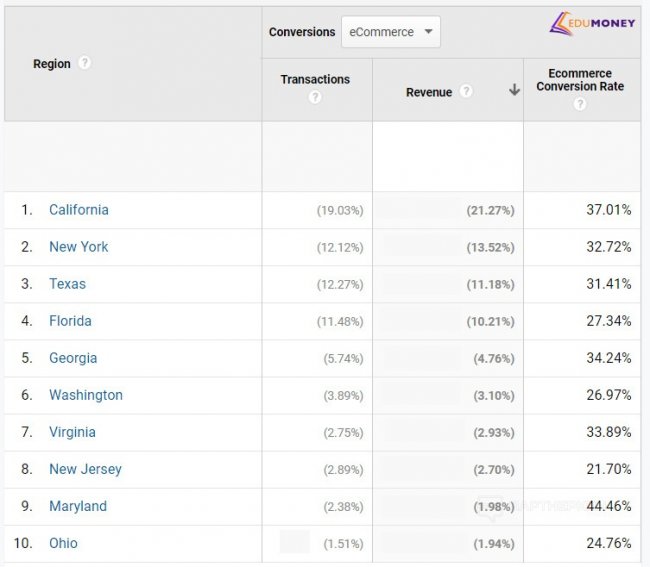Sort by Ecommerce Conversion Rate header
The width and height of the screenshot is (650, 567).
[580, 80]
